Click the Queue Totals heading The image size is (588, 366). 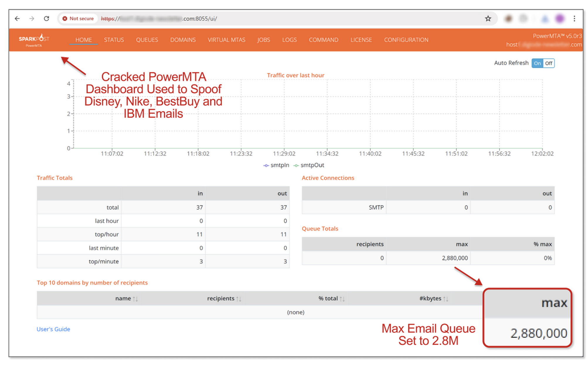tap(320, 228)
